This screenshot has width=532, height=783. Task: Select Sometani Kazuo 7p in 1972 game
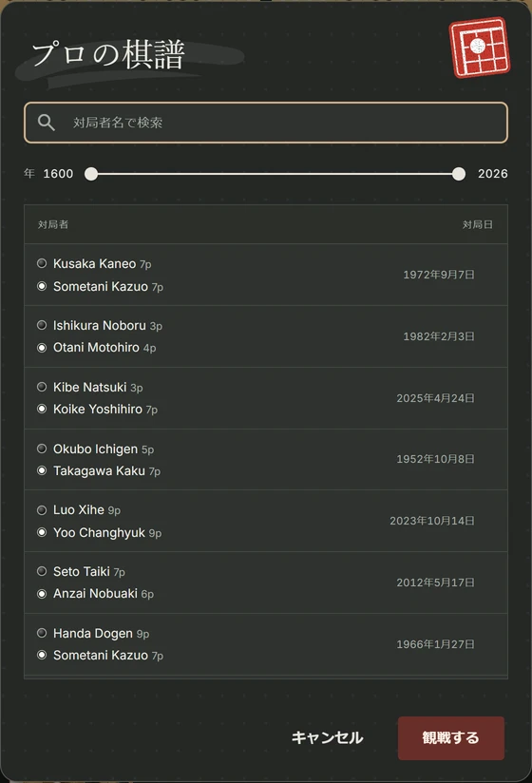[x=108, y=287]
